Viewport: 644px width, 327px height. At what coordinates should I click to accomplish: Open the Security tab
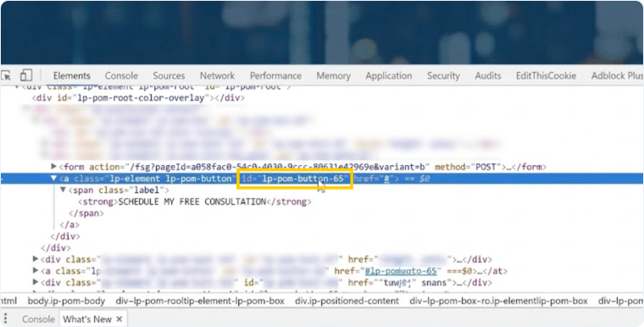click(443, 76)
